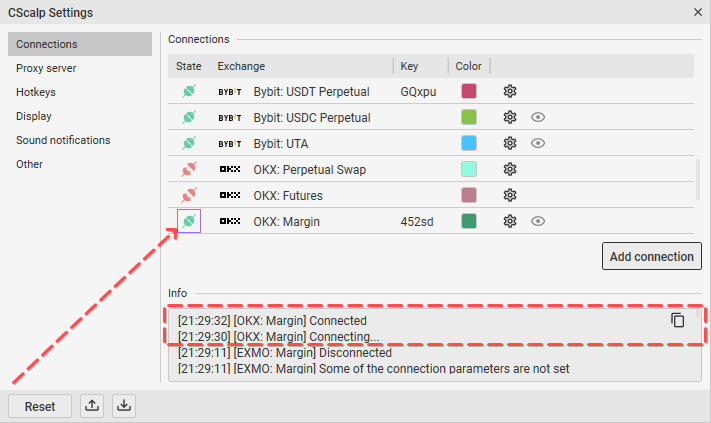Pick the pink color swatch for Bybit USDT Perpetual
Viewport: 711px width, 423px height.
point(469,91)
